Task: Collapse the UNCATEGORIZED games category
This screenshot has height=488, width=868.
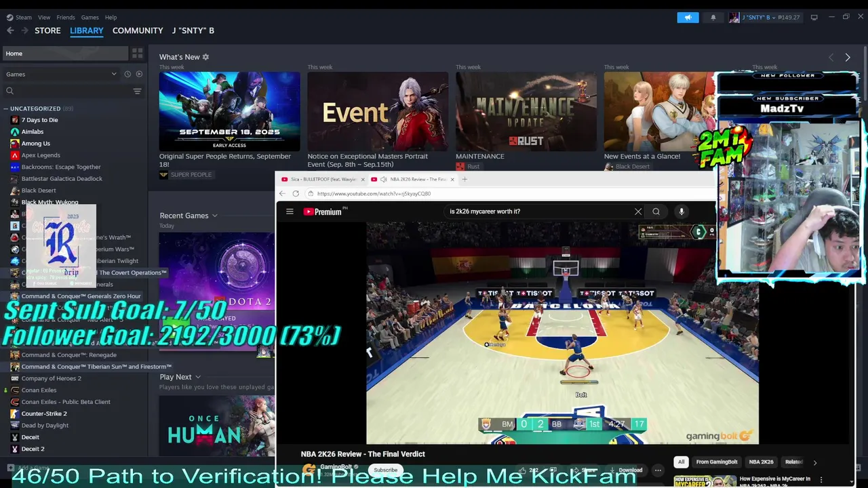Action: (x=5, y=108)
